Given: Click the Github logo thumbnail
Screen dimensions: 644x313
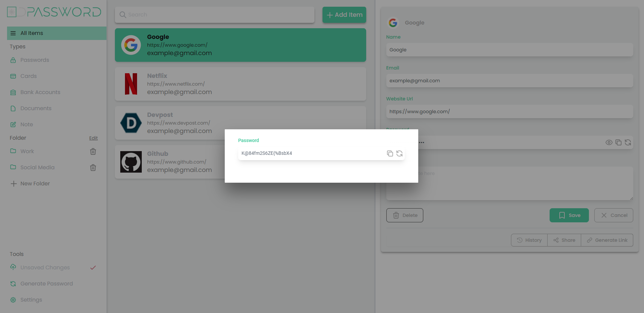Looking at the screenshot, I should pos(131,162).
